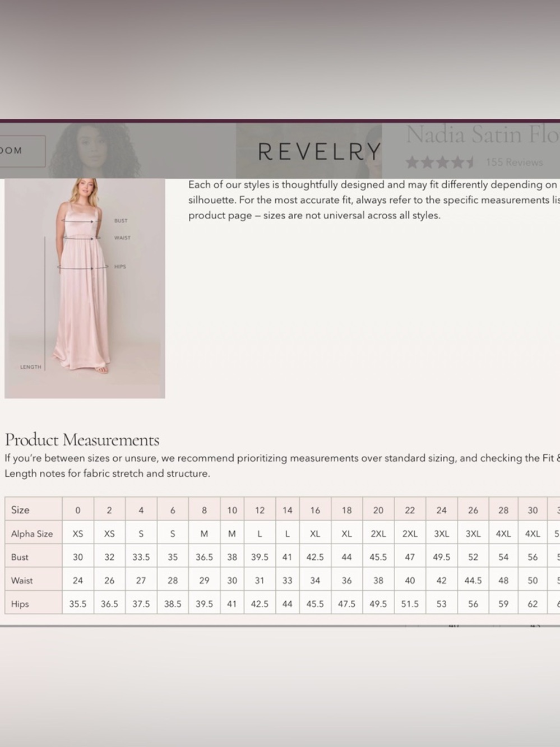Image resolution: width=560 pixels, height=747 pixels.
Task: Click the Hips row label
Action: coord(20,604)
